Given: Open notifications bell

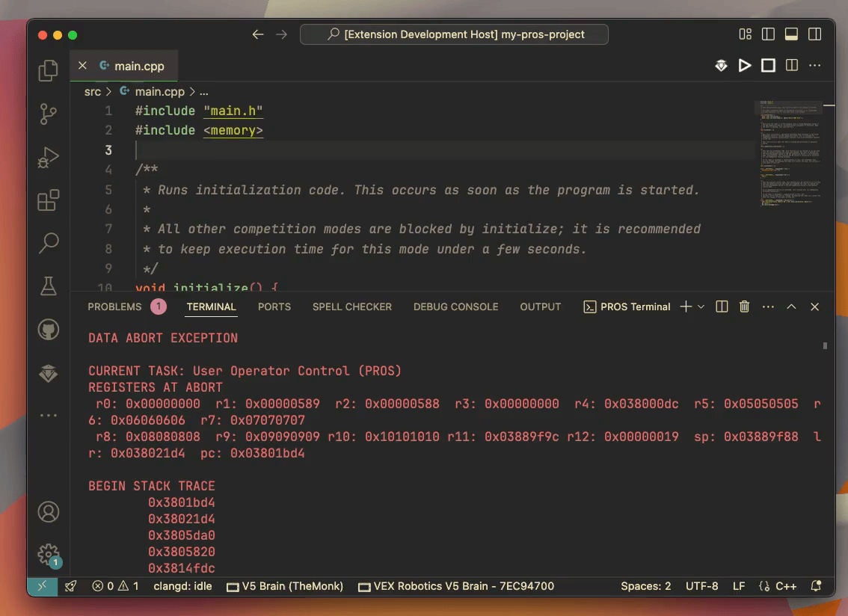Looking at the screenshot, I should 816,586.
